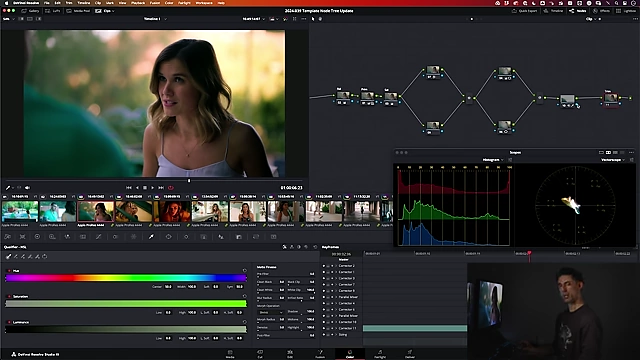Toggle the Gallery panel

[x=31, y=11]
